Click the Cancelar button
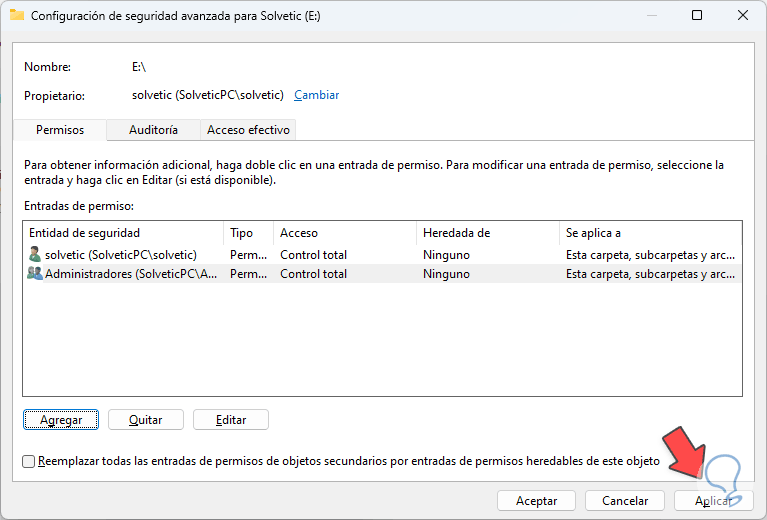 [624, 500]
